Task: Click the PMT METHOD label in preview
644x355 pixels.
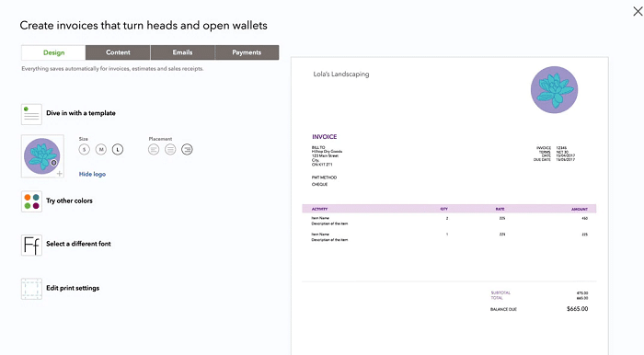Action: [324, 177]
